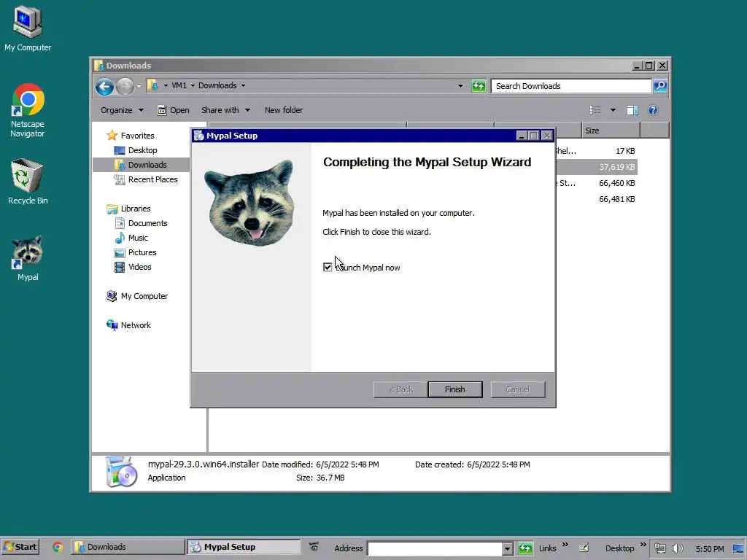Screen dimensions: 747x560
Task: Expand the view options dropdown arrow
Action: (613, 111)
